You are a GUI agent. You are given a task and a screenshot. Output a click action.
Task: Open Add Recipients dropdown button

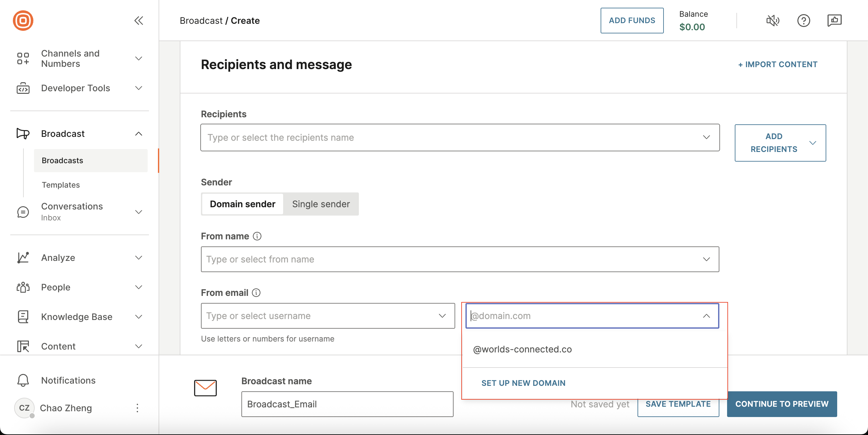click(780, 143)
